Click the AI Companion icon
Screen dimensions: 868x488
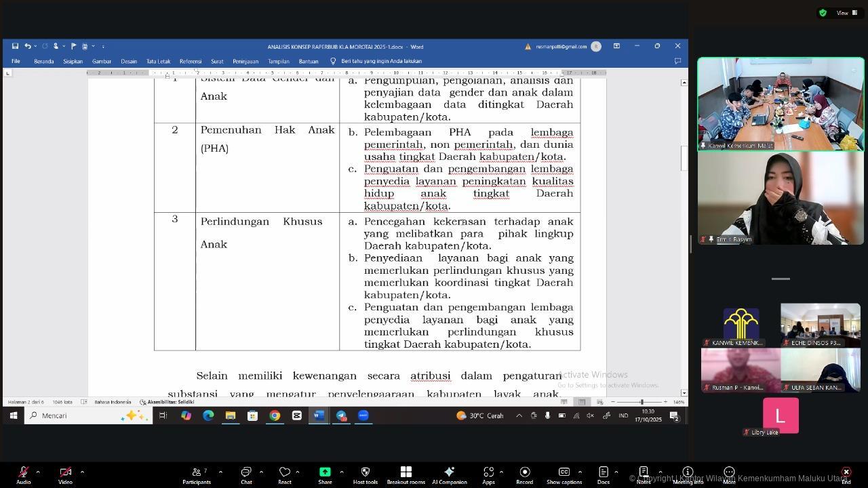click(x=449, y=472)
